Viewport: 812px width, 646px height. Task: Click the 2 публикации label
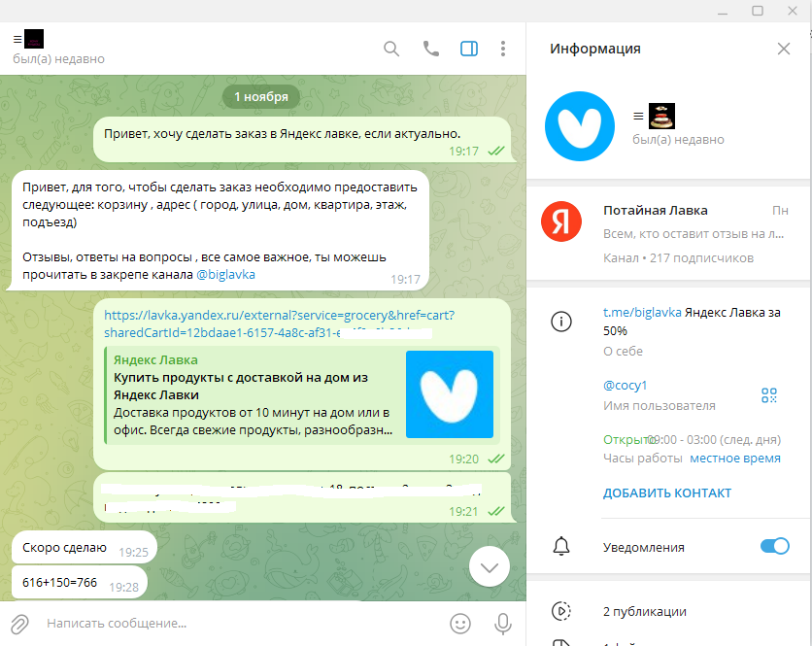645,612
